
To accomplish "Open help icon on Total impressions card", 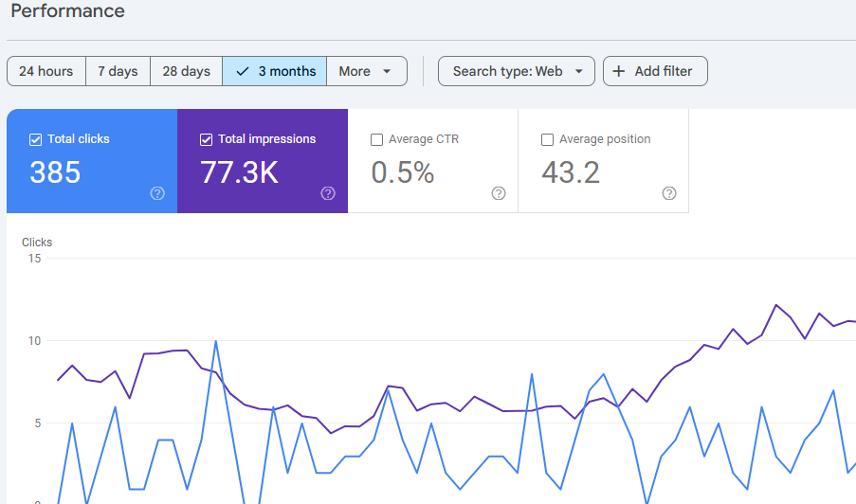I will 328,193.
